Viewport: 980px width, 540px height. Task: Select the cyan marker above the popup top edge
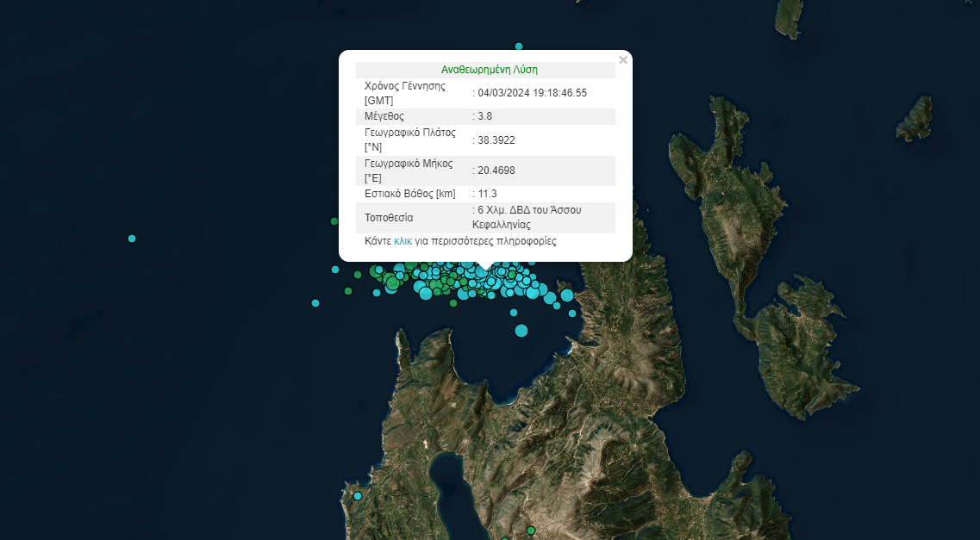[x=519, y=47]
